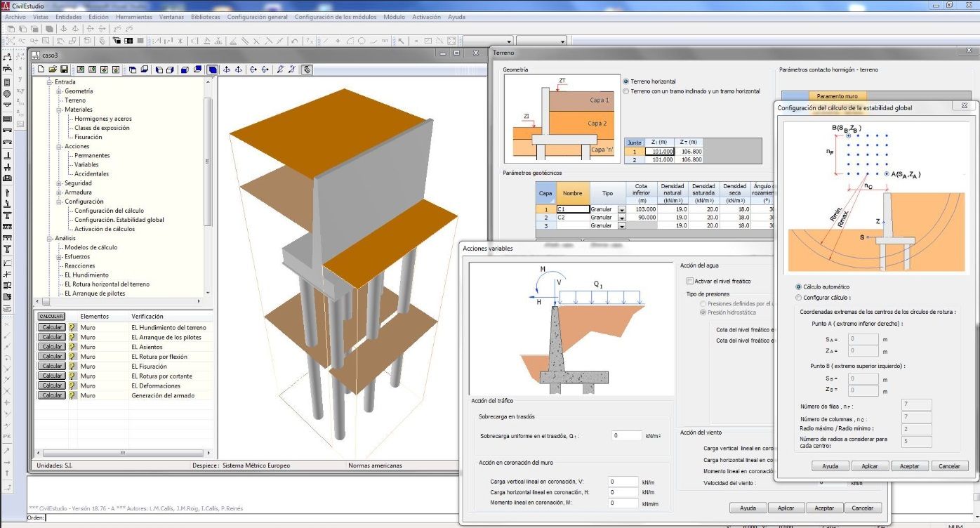Screen dimensions: 980x528
Task: Expand the Armadura tree node
Action: point(59,192)
